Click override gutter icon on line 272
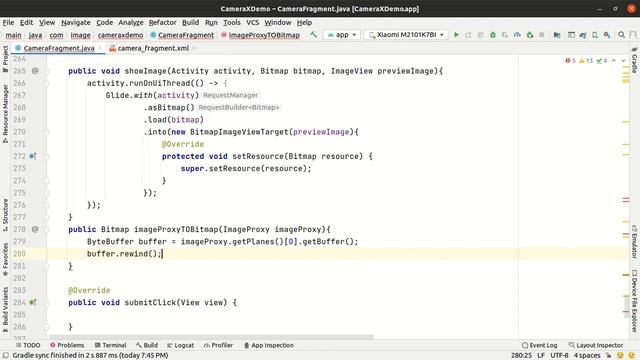 33,156
